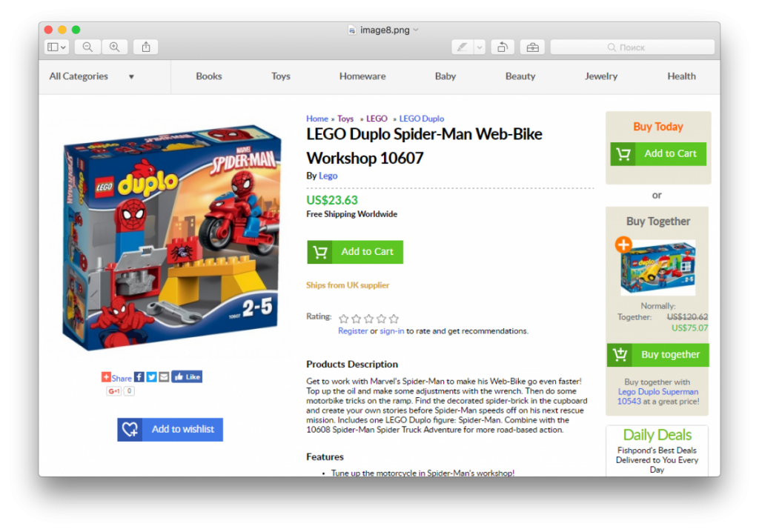Screen dimensions: 759x532
Task: Open the markup toolbox icon
Action: click(x=532, y=47)
